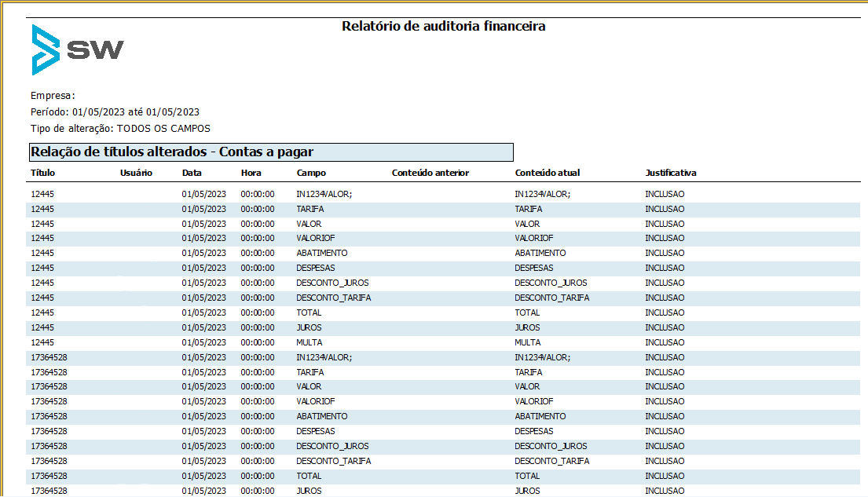Click Campo 'TOTAL' for title 17364528

(309, 476)
